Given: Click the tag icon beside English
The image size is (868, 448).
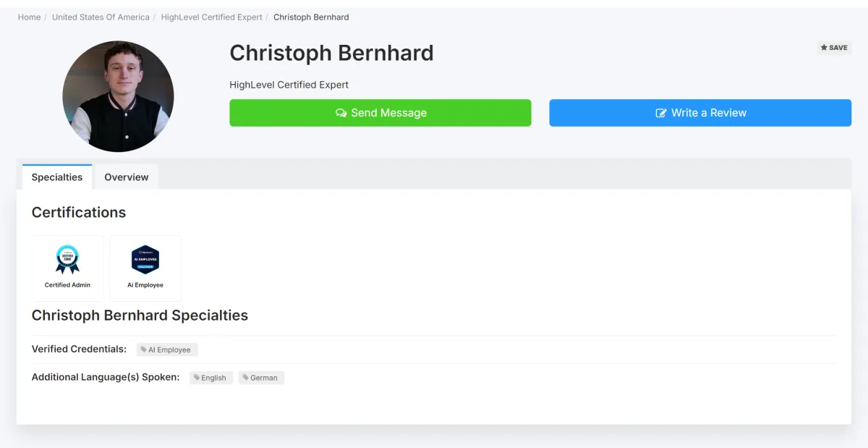Looking at the screenshot, I should coord(197,378).
